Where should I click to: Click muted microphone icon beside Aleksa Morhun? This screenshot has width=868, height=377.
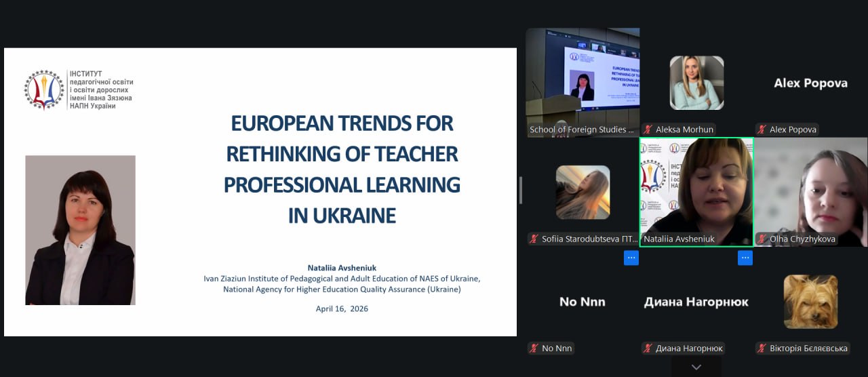[x=649, y=130]
